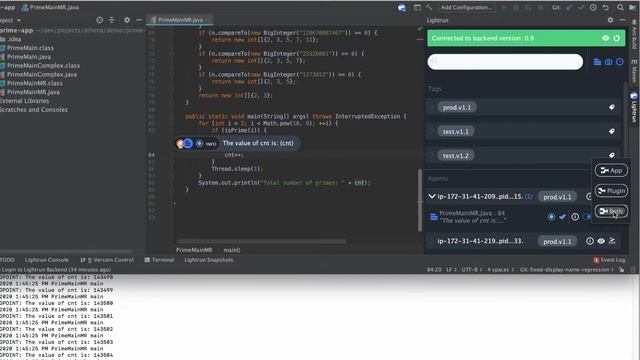The height and width of the screenshot is (360, 640).
Task: Select the PrimeMainMR.java : 84 log entry
Action: [x=472, y=217]
